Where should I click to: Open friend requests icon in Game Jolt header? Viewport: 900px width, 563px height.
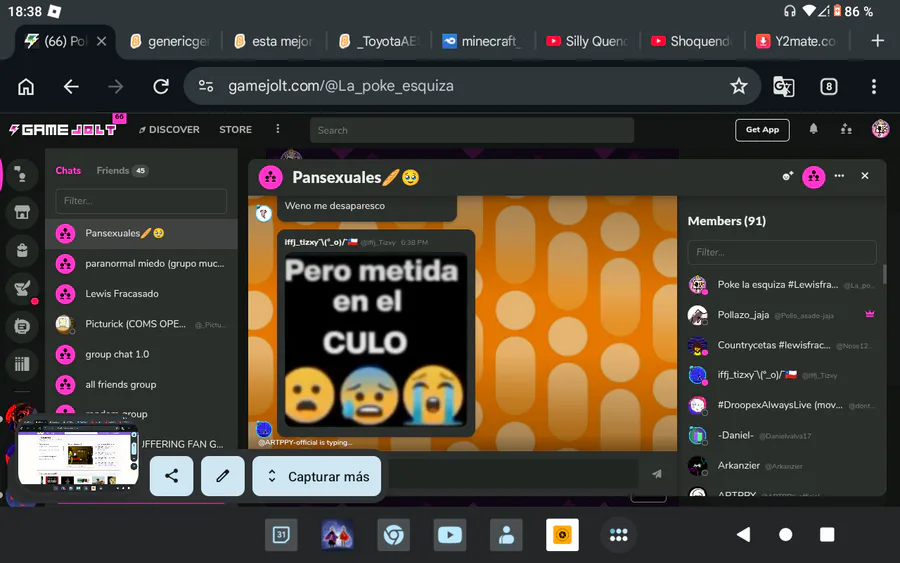coord(846,129)
